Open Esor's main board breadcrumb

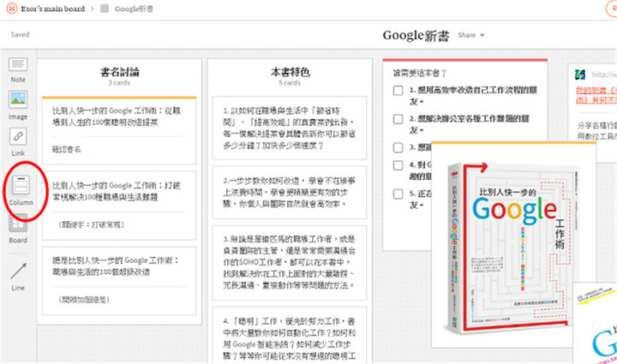click(53, 9)
